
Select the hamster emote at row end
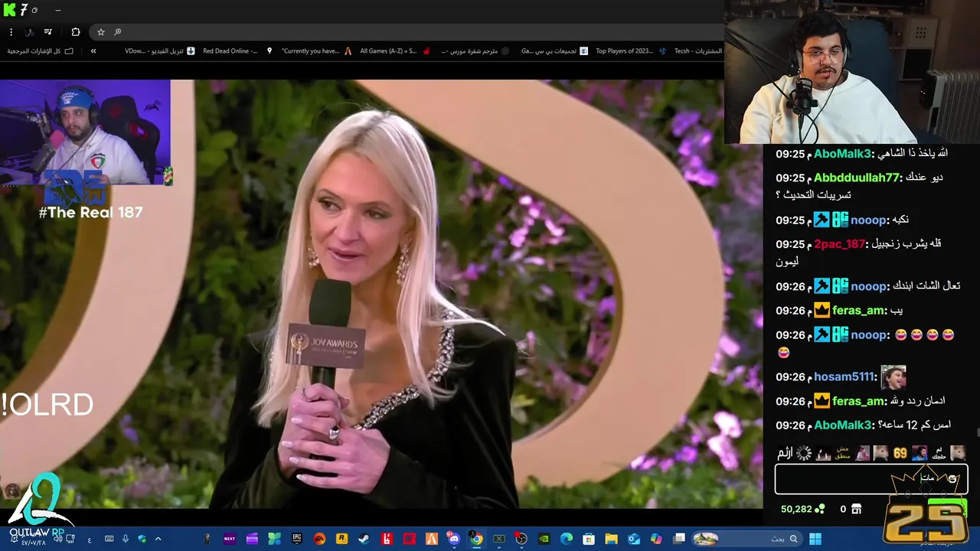click(958, 453)
